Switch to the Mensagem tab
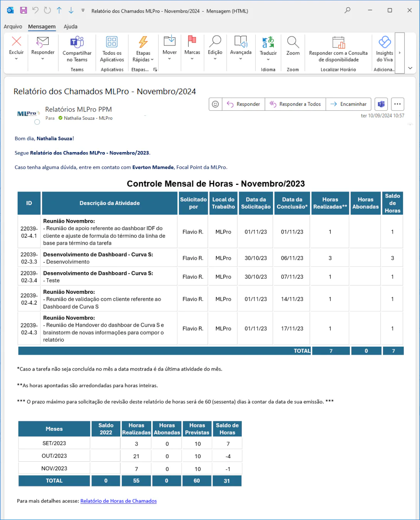Screen dimensions: 420x520 (42, 26)
